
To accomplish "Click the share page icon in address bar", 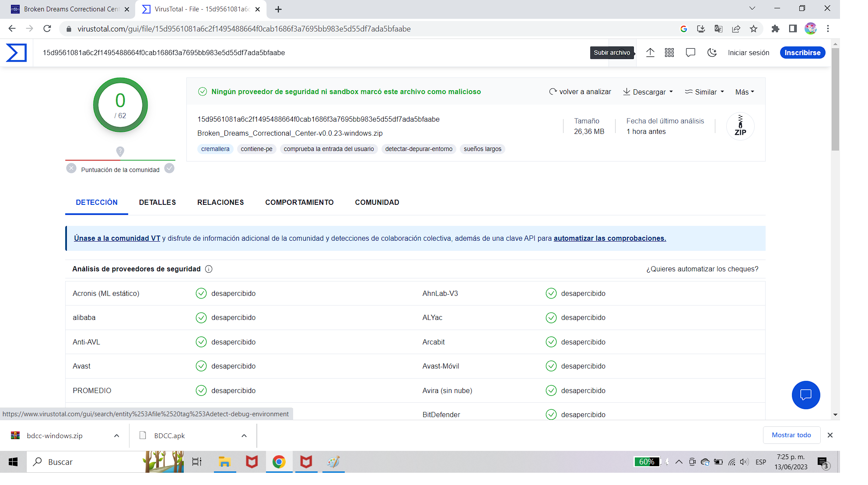I will pyautogui.click(x=736, y=29).
